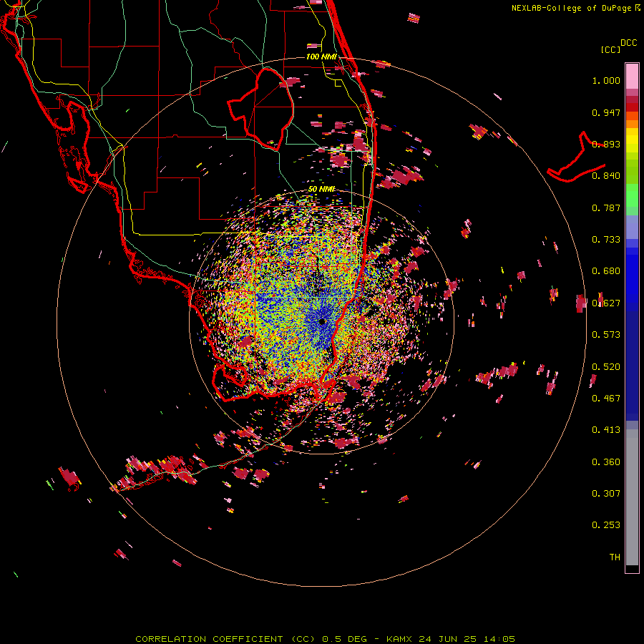
Task: Click the 0.573 color scale value
Action: click(x=606, y=335)
